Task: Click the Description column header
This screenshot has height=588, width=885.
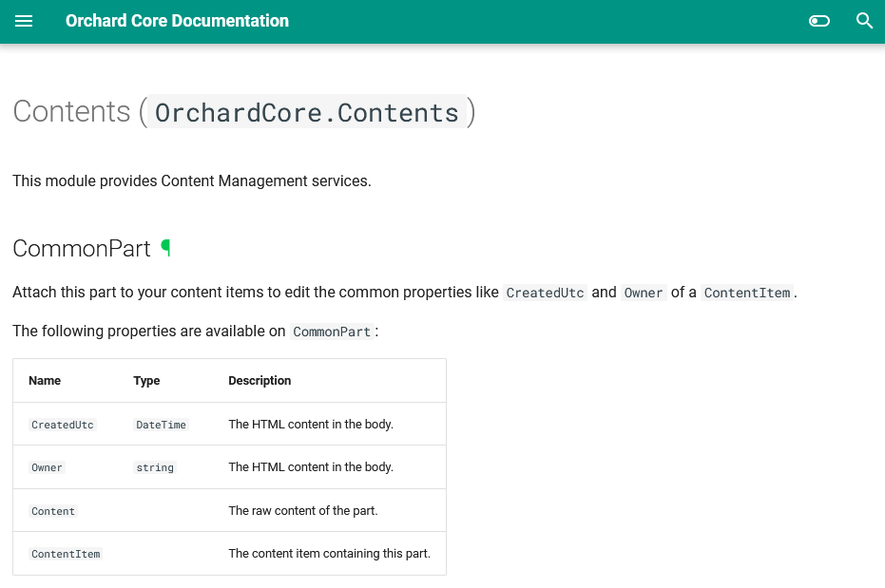Action: [260, 381]
